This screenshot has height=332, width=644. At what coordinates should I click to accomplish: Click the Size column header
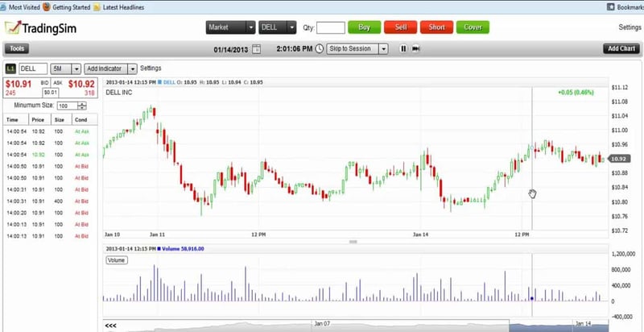pos(60,120)
